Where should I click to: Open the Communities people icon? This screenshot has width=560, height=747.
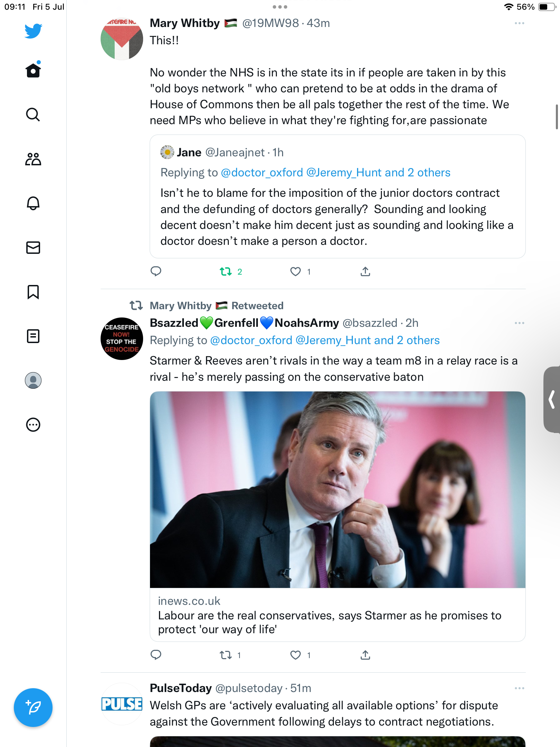click(33, 159)
